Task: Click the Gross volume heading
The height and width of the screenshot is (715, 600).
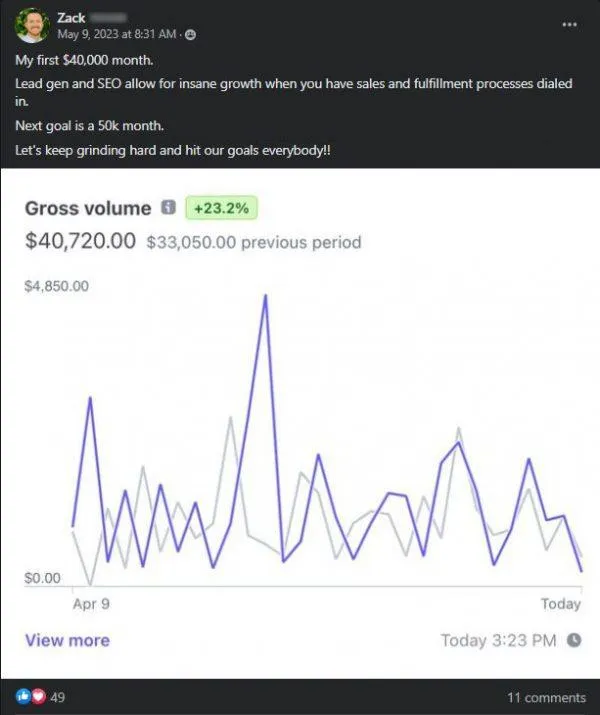Action: tap(88, 208)
